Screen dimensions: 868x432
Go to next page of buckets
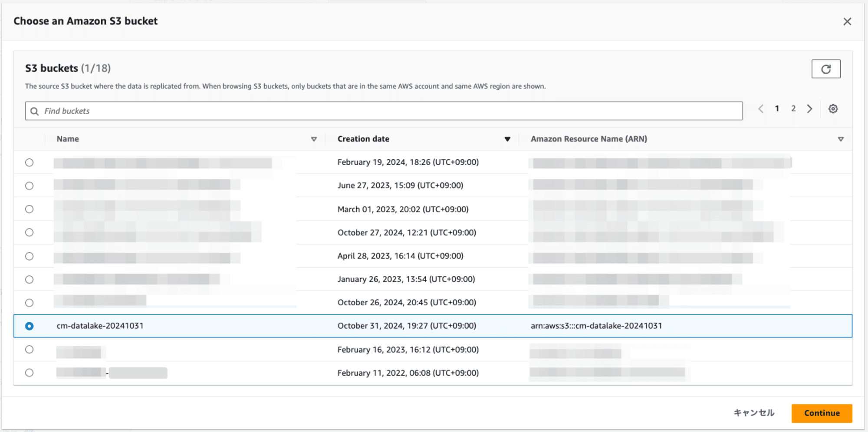809,109
